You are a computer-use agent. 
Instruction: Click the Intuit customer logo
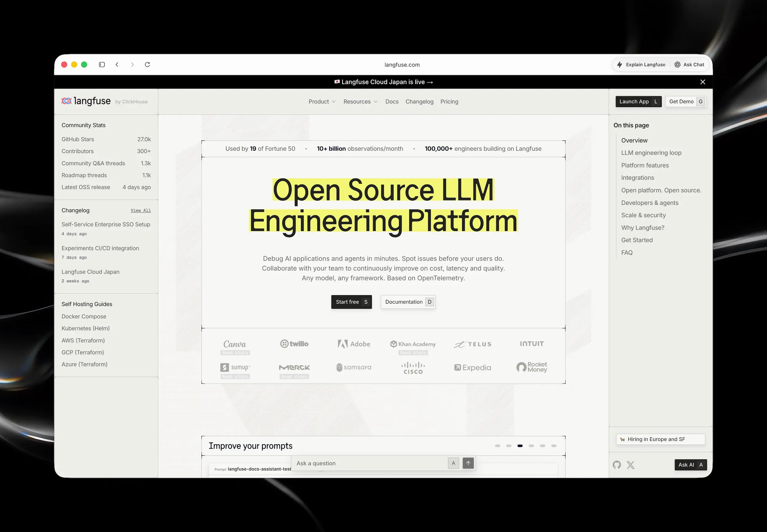point(532,344)
